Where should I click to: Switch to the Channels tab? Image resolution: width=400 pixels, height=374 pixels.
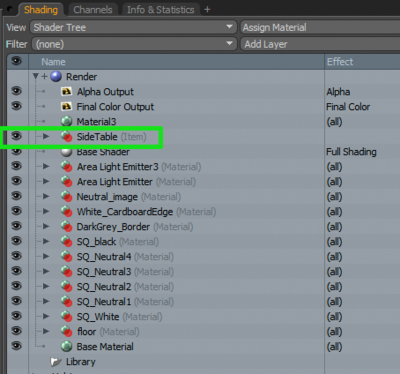93,10
